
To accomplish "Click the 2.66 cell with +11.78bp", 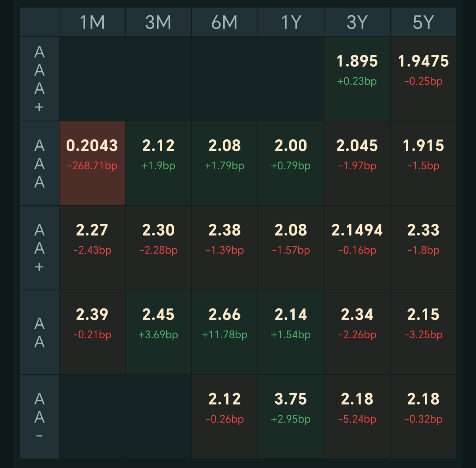I will click(x=225, y=332).
